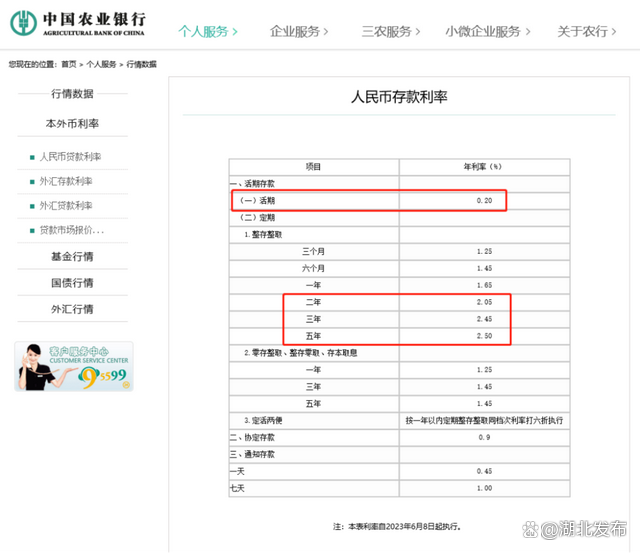Open the 人民币贷款利率 sidebar link

70,157
